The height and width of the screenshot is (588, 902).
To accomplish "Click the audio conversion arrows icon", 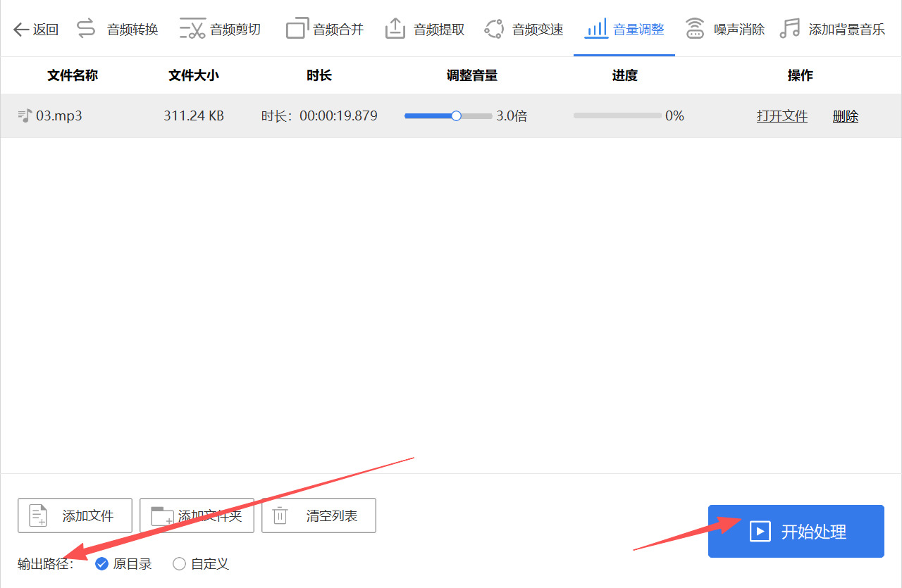I will coord(86,29).
